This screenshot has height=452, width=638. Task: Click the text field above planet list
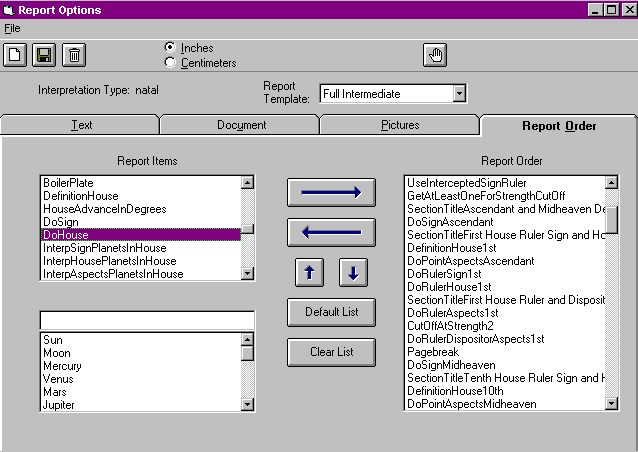pyautogui.click(x=147, y=321)
